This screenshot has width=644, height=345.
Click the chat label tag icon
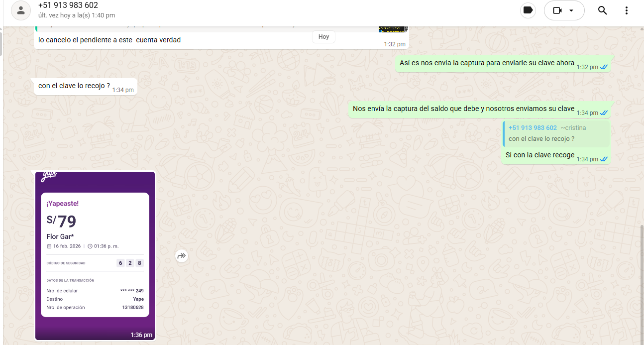click(528, 10)
